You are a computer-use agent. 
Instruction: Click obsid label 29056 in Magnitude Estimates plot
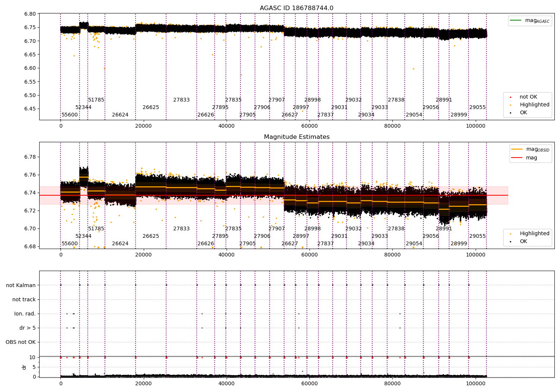pos(431,236)
